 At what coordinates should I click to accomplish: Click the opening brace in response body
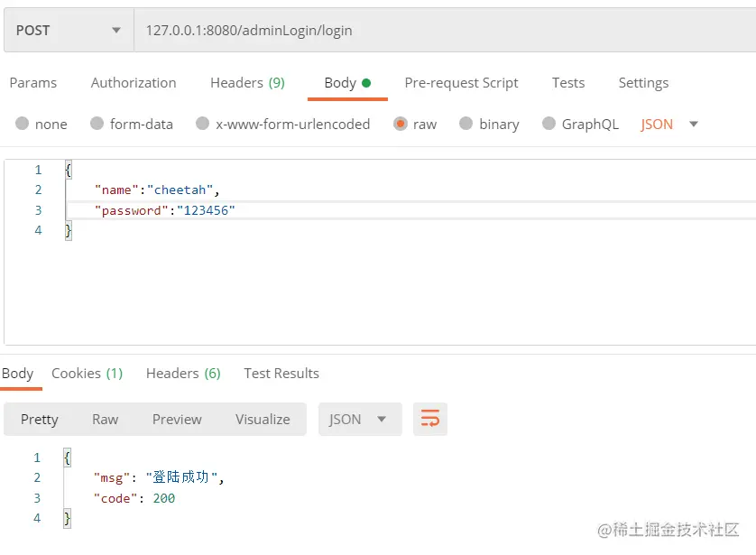pyautogui.click(x=67, y=458)
